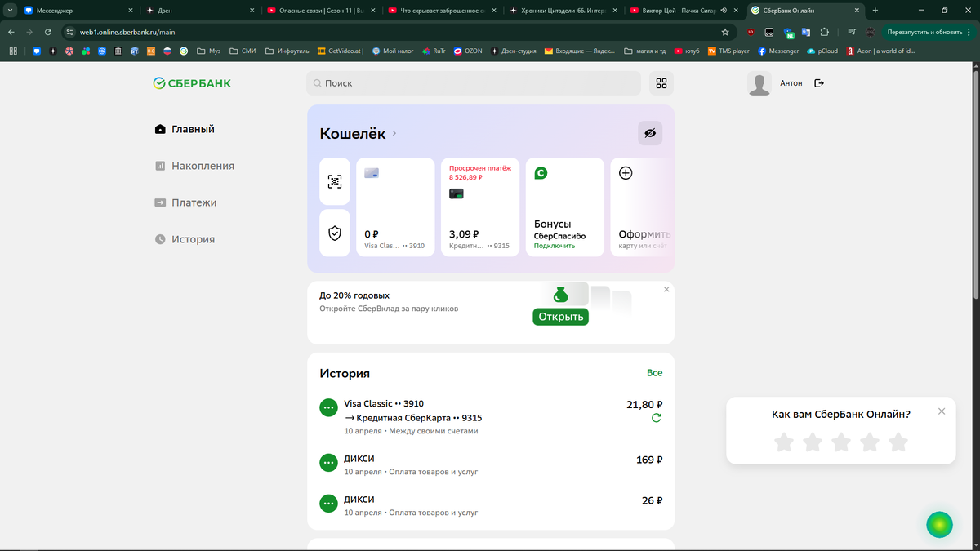Screen dimensions: 980x551
Task: Rate with the first star
Action: click(x=783, y=442)
